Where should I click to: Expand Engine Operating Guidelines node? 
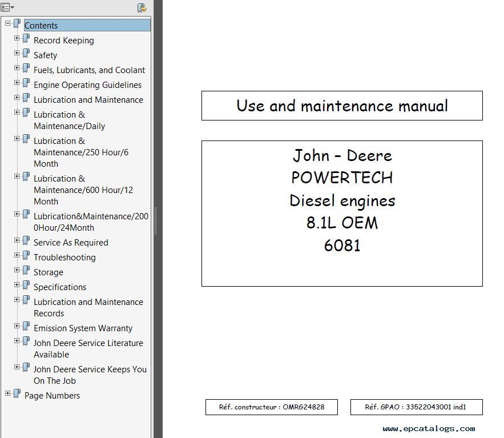click(17, 83)
